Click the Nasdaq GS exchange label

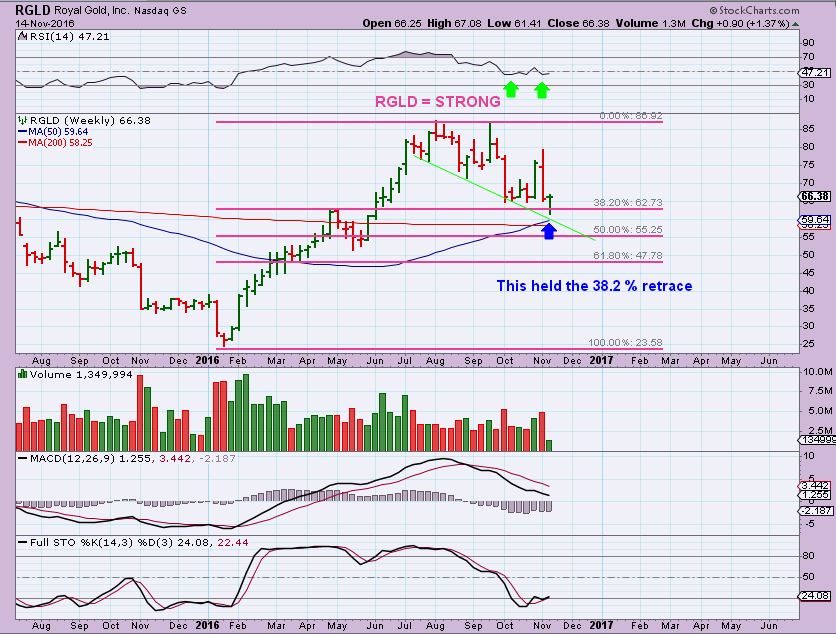pyautogui.click(x=160, y=11)
